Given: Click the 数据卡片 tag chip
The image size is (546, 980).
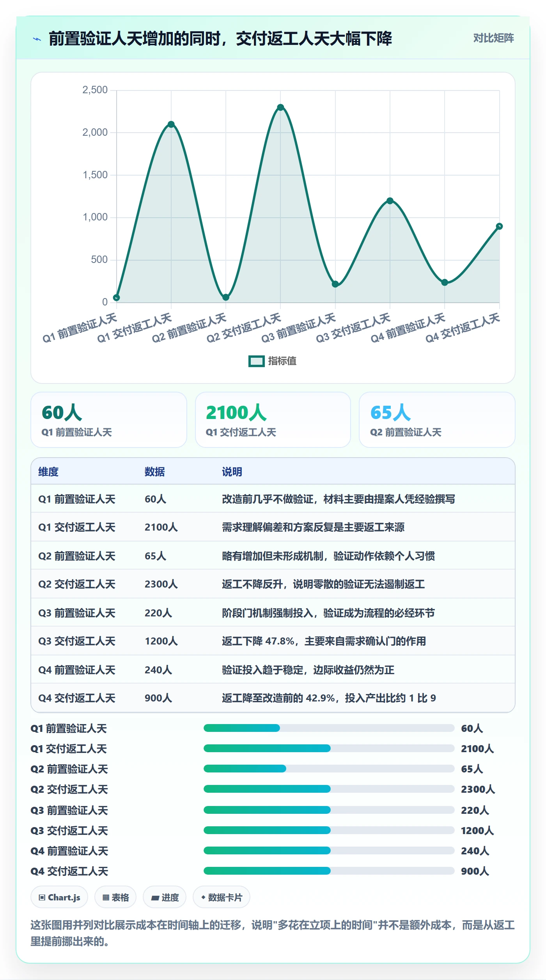Looking at the screenshot, I should click(x=222, y=897).
